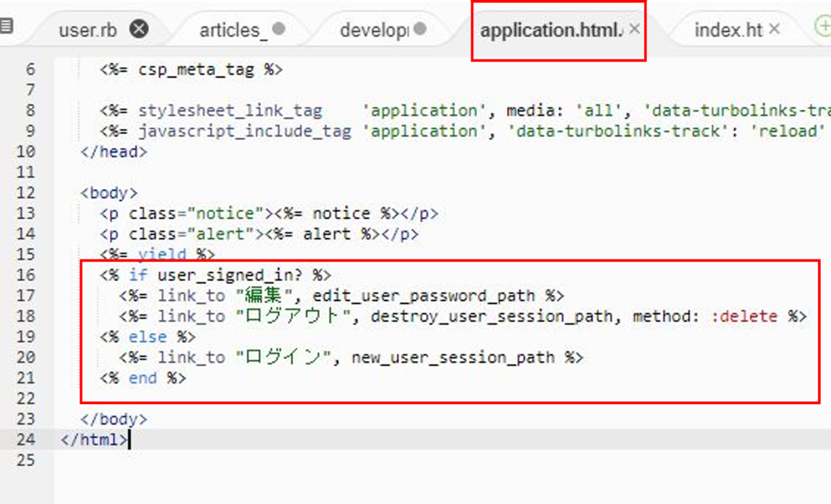Open the develop tab

tap(375, 30)
